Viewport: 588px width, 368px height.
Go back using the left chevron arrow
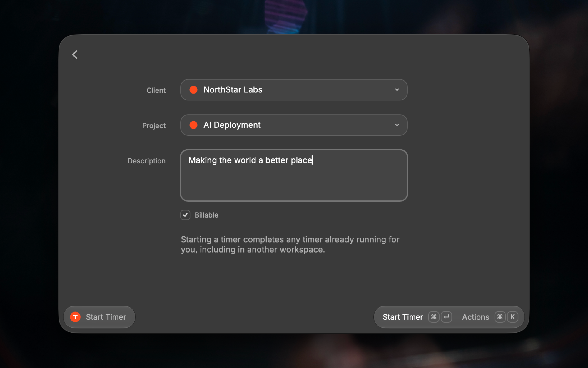click(75, 54)
